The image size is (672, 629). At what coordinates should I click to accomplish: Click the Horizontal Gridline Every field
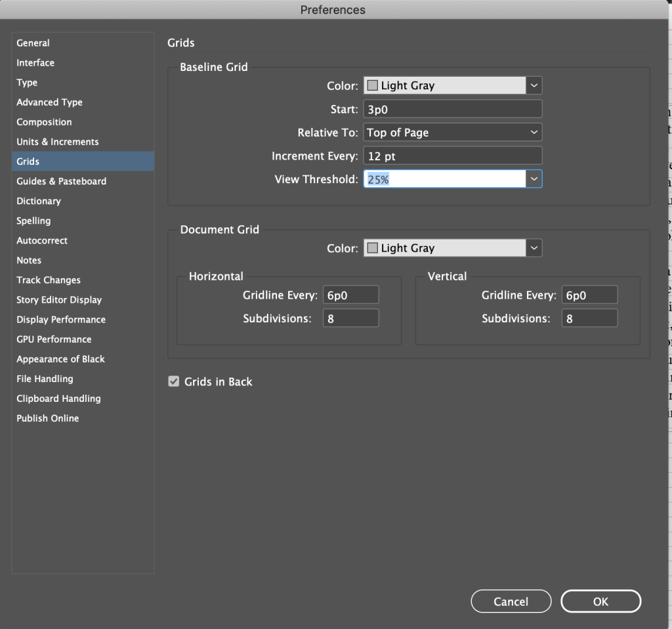(350, 295)
